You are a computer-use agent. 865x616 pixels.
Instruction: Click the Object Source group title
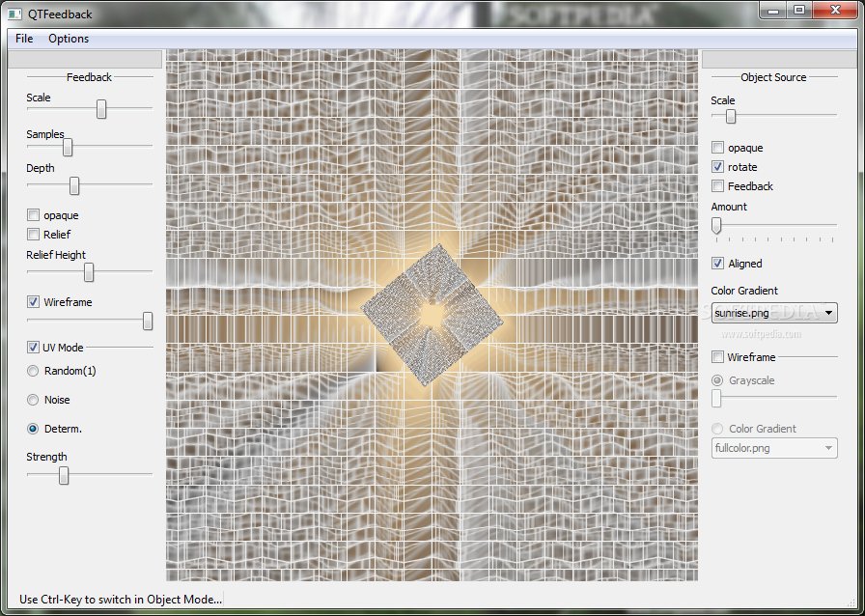pyautogui.click(x=773, y=77)
